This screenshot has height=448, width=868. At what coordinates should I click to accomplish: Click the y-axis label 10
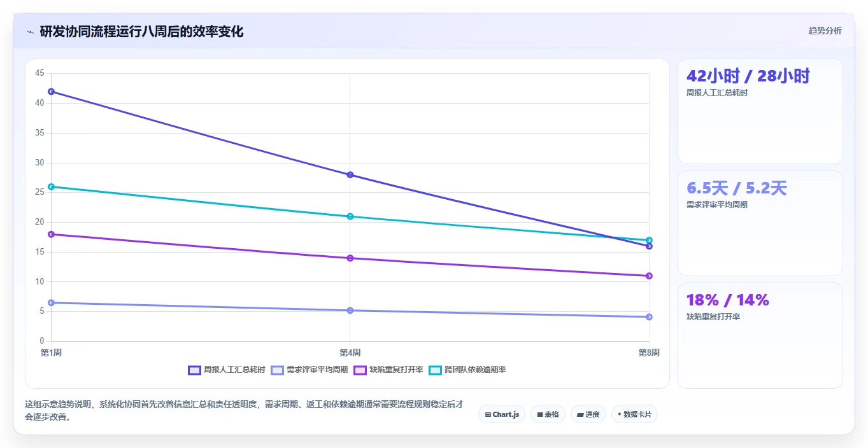tap(39, 281)
